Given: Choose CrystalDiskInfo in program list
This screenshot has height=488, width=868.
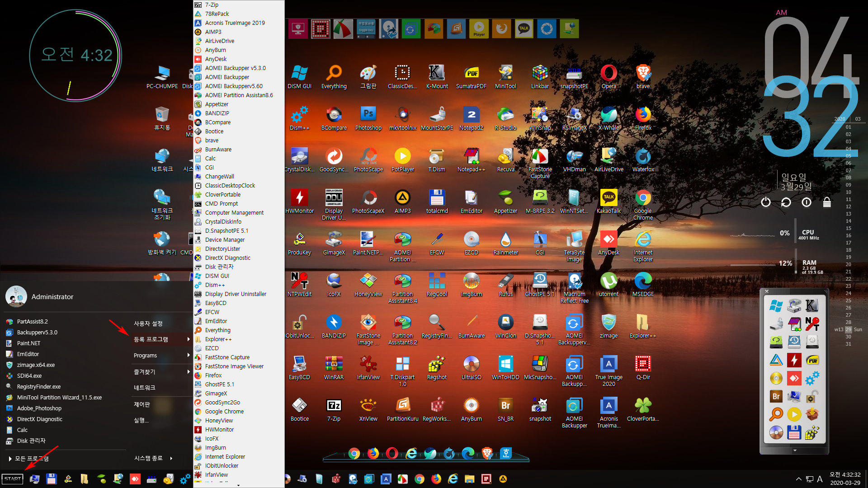Looking at the screenshot, I should (223, 221).
